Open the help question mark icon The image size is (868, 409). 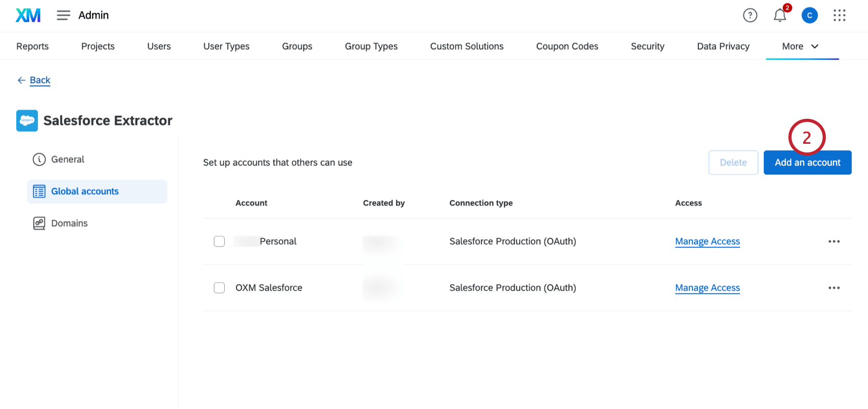[750, 15]
